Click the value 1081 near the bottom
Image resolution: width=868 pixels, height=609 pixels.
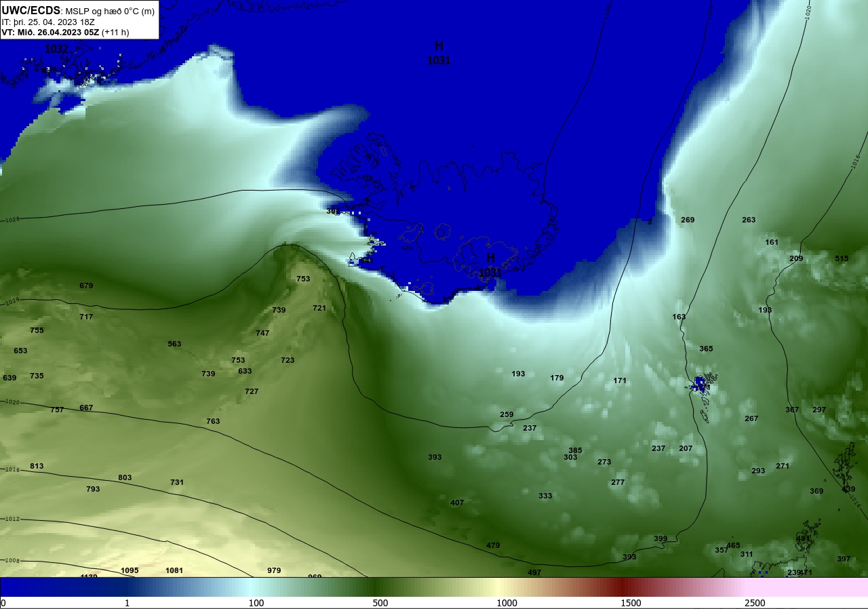click(x=174, y=570)
